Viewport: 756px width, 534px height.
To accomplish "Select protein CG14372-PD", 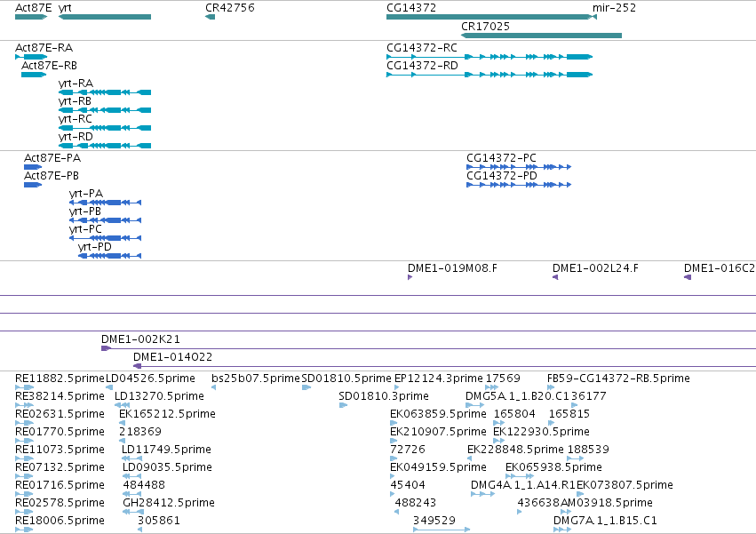I will coord(519,185).
